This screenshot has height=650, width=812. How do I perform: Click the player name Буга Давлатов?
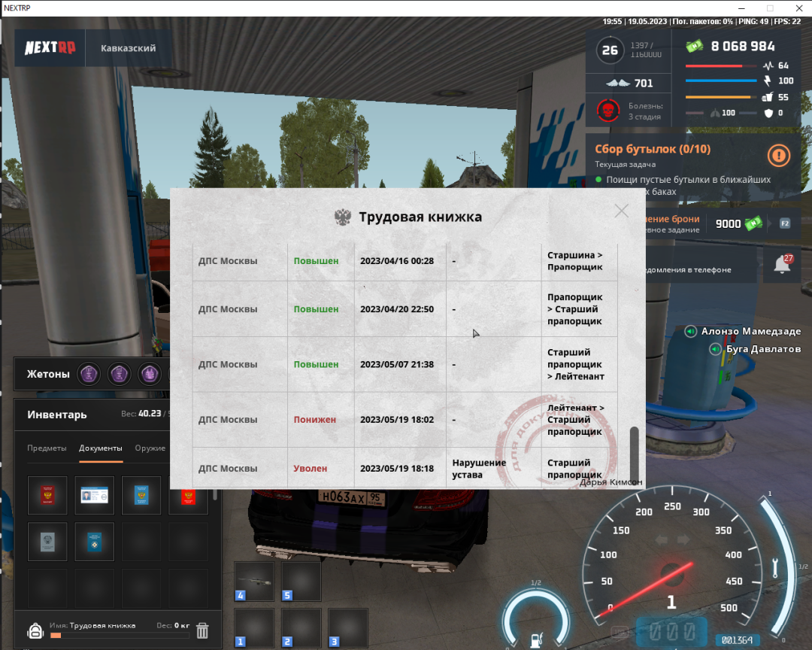(763, 349)
